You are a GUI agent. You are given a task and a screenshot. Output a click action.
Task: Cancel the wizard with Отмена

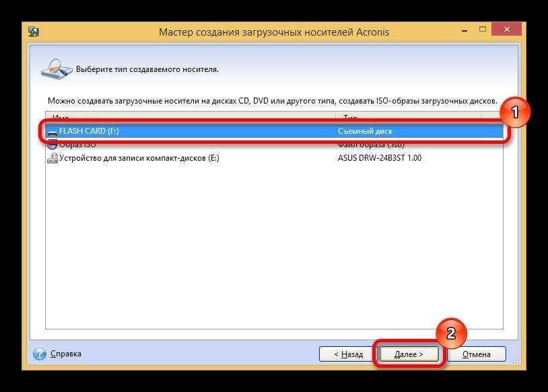477,354
